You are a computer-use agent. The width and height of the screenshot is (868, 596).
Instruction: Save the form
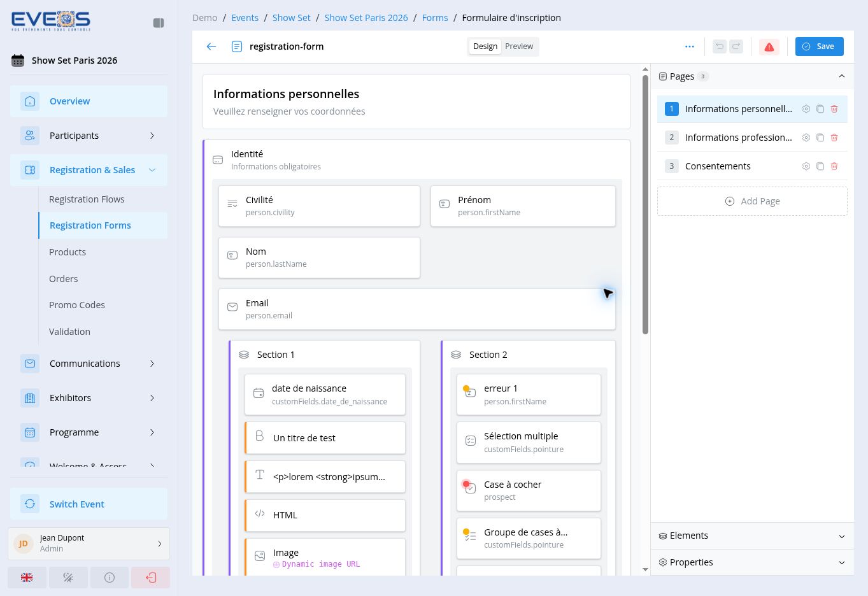click(819, 46)
